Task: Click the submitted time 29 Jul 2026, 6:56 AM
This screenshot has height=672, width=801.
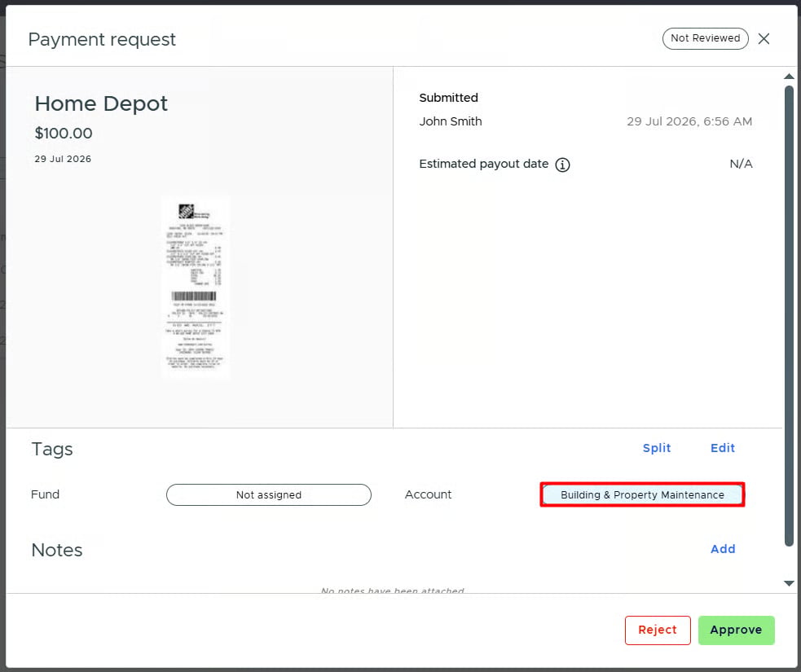Action: coord(689,121)
